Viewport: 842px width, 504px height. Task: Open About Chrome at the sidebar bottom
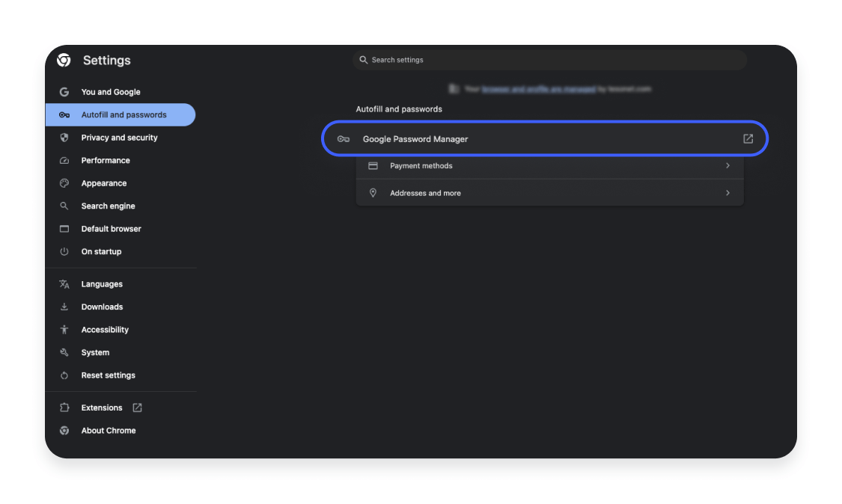[x=108, y=430]
